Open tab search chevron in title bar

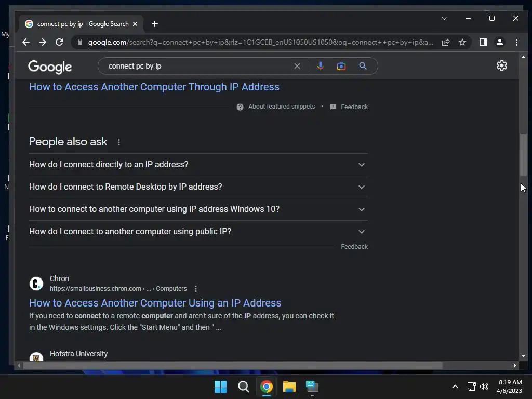coord(444,18)
